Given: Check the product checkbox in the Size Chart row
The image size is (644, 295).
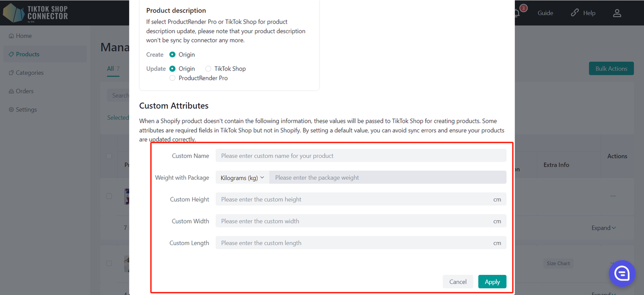Looking at the screenshot, I should pos(109,263).
